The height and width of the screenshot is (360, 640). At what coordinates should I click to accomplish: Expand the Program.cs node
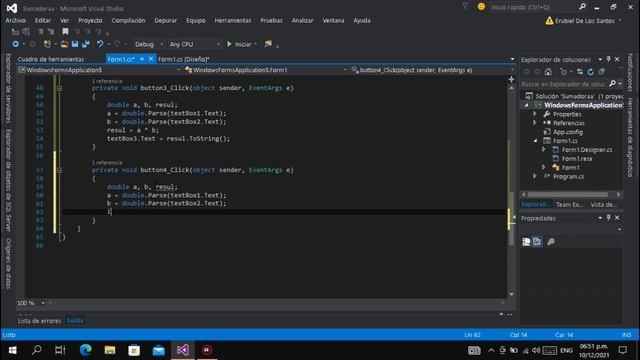(x=535, y=176)
